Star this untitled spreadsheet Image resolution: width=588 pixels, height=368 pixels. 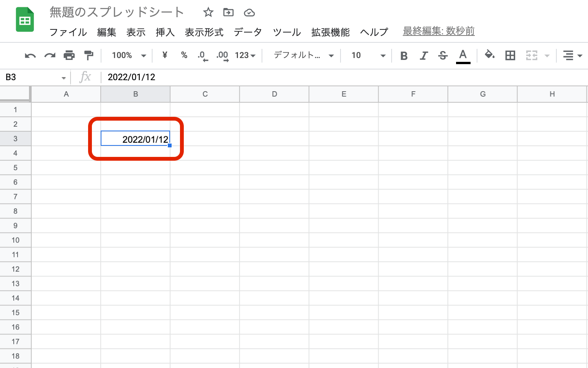click(208, 12)
